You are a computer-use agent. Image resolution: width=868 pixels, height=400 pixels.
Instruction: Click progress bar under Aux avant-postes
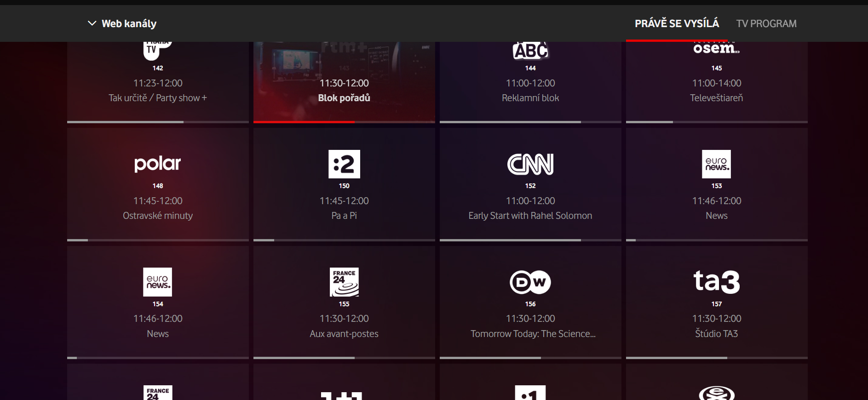pos(344,358)
